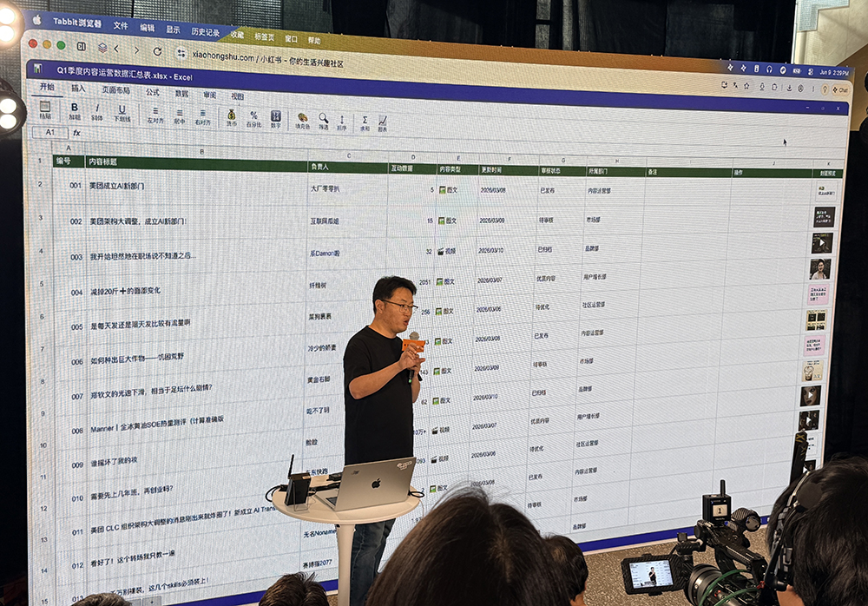Open the Fill Color (填充色) palette
This screenshot has width=868, height=606.
pos(302,120)
